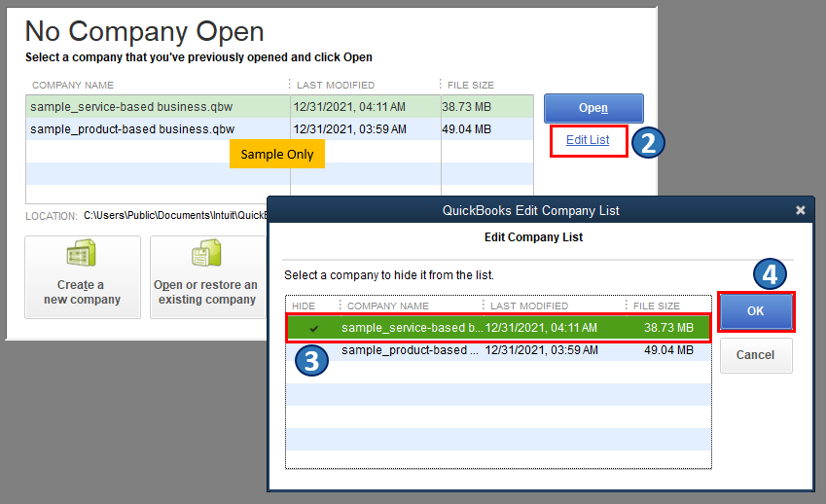Confirm with OK in Edit Company List
The image size is (826, 504).
(x=755, y=311)
